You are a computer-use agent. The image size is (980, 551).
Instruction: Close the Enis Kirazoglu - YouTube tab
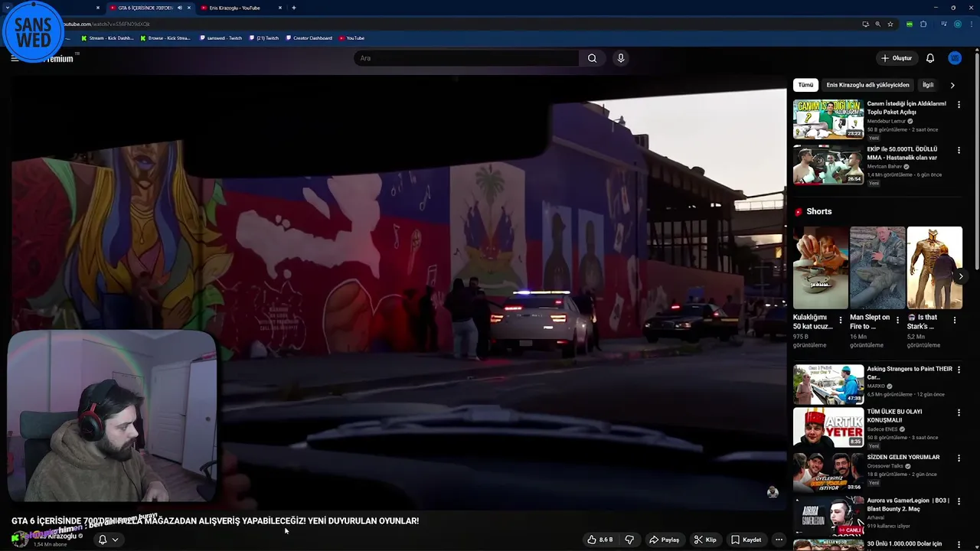point(280,8)
